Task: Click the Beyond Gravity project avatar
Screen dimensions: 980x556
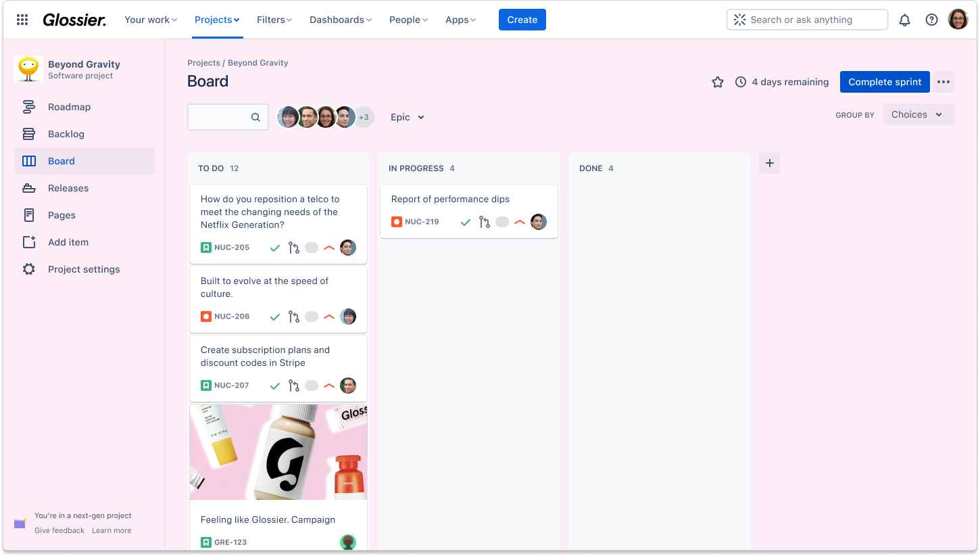Action: click(x=28, y=69)
